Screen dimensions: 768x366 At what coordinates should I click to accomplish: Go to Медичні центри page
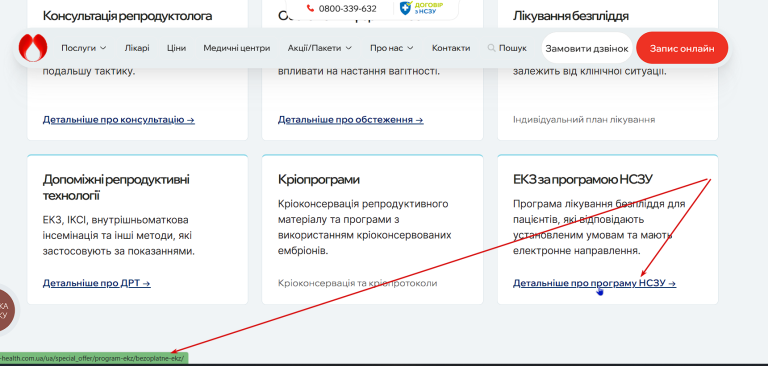237,48
